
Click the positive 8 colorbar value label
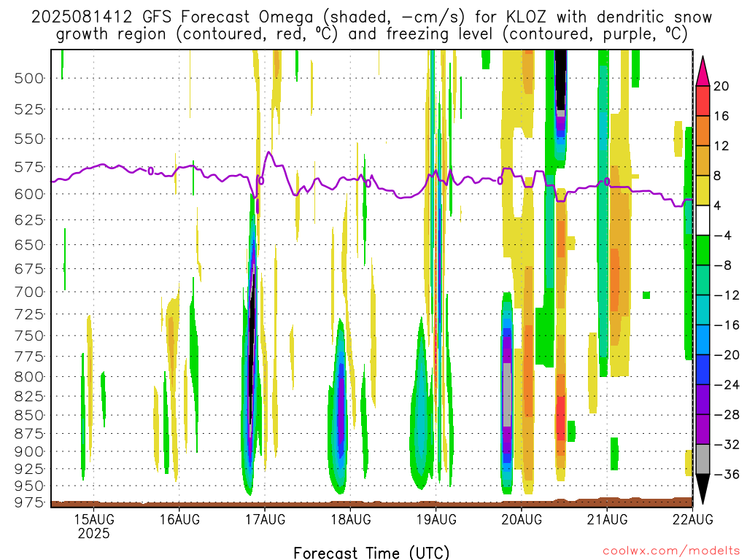(x=718, y=176)
